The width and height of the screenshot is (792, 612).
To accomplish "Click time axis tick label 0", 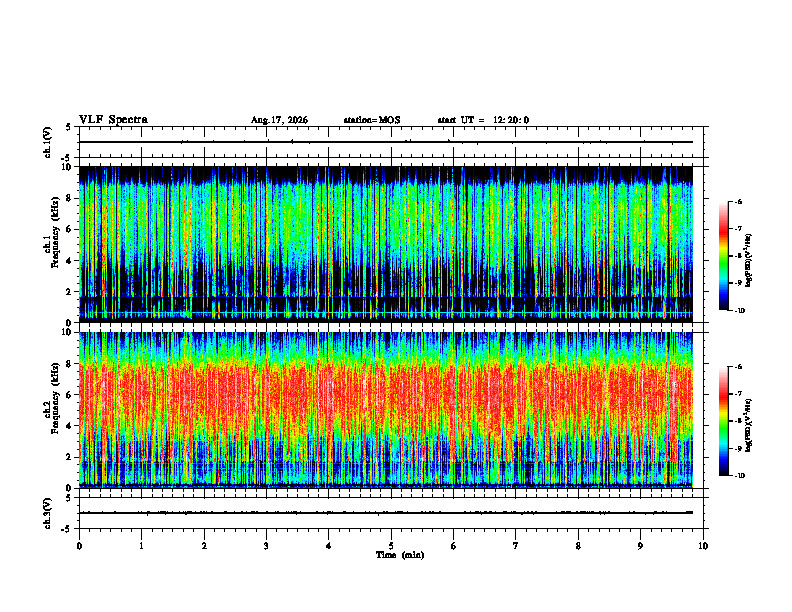I will [79, 546].
